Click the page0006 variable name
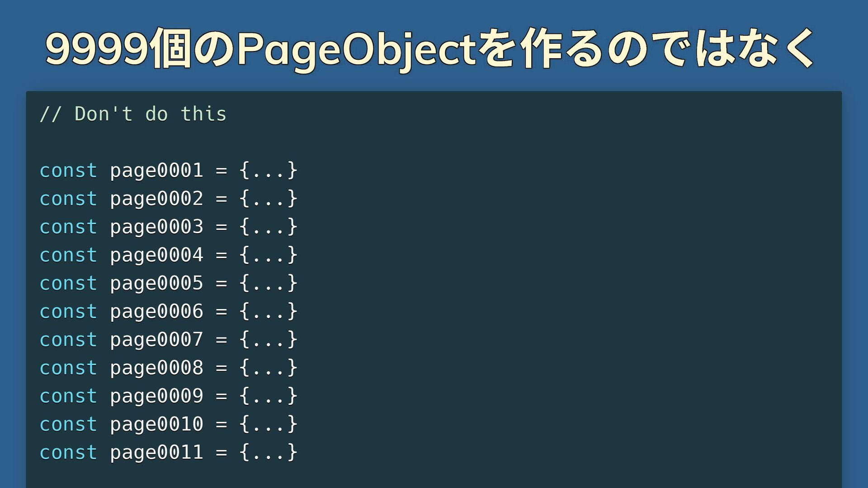 156,312
